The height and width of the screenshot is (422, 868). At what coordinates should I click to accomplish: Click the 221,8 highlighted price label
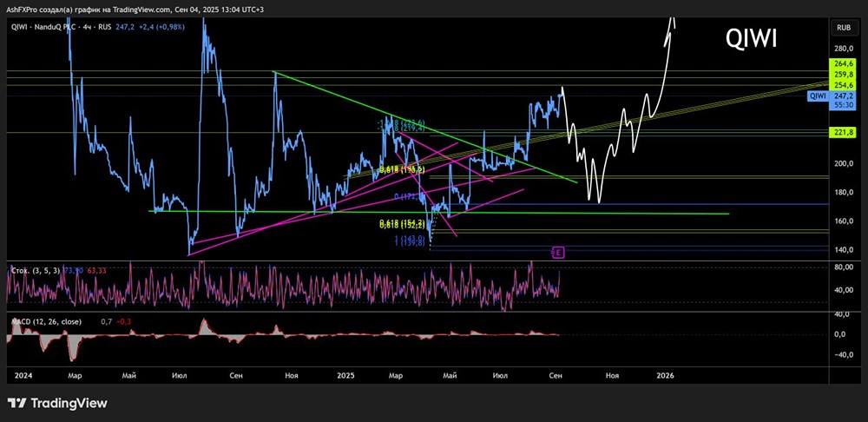pyautogui.click(x=842, y=132)
